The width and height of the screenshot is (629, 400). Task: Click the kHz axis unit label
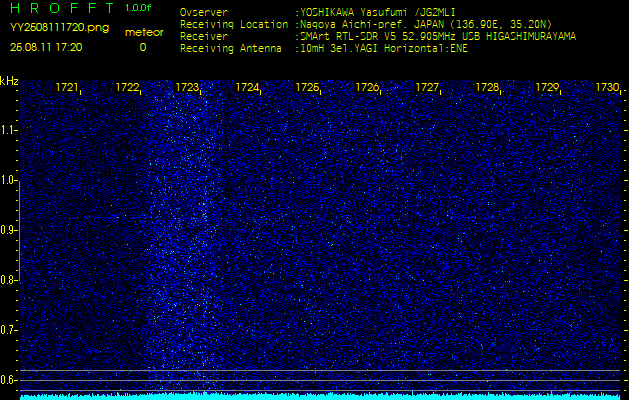pos(9,81)
